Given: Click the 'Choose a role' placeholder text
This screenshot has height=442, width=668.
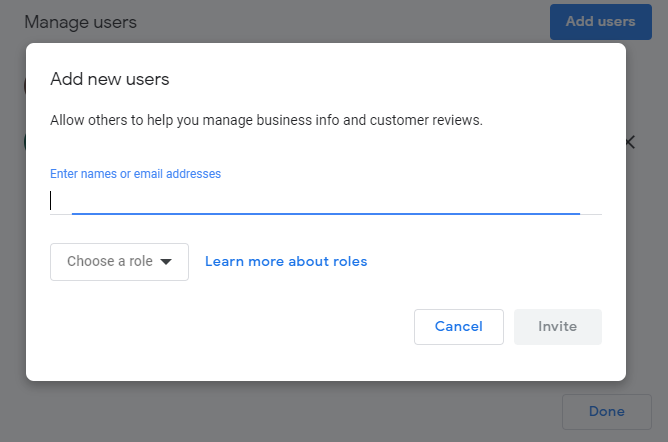Looking at the screenshot, I should tap(109, 261).
